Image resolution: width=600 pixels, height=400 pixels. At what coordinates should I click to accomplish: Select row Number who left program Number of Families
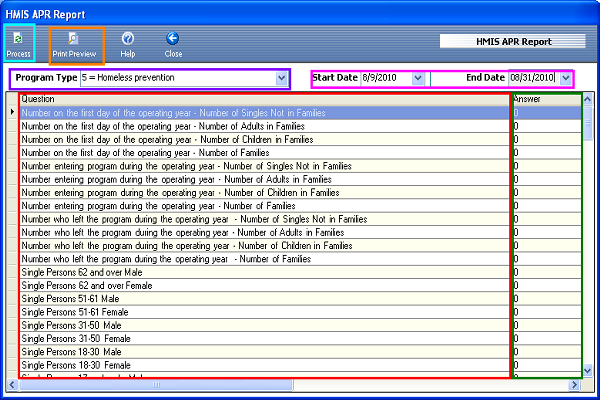point(264,258)
